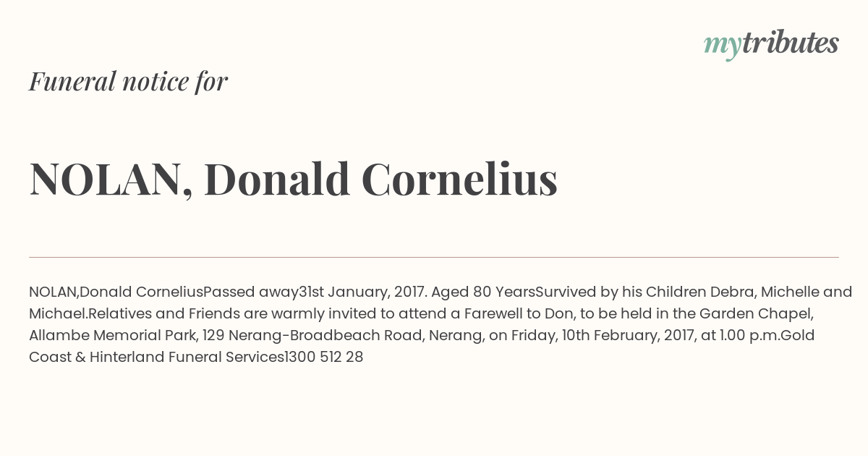
Task: Click the word "Cornelius" in the large title
Action: [x=459, y=179]
